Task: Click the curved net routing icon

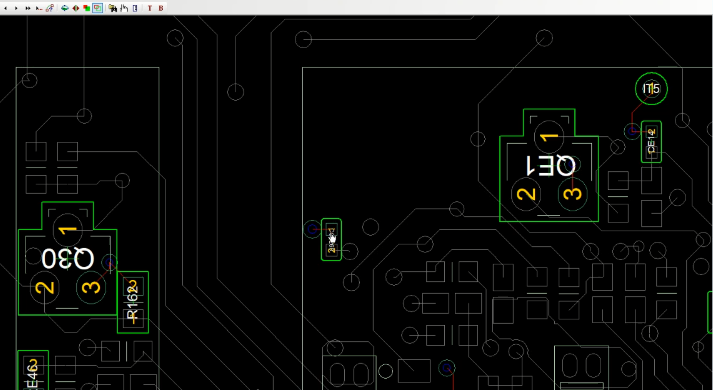Action: pyautogui.click(x=50, y=8)
